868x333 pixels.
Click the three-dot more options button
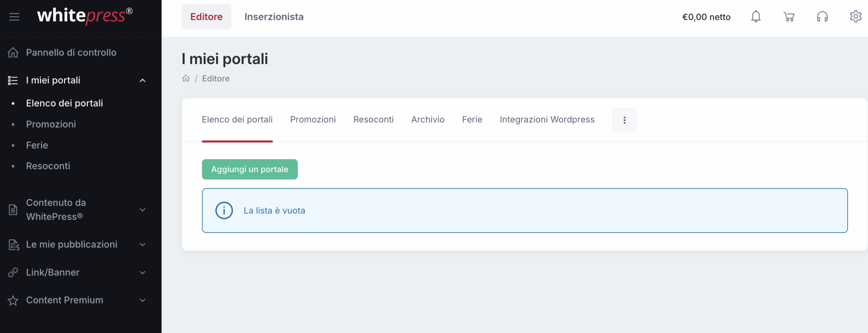[624, 120]
